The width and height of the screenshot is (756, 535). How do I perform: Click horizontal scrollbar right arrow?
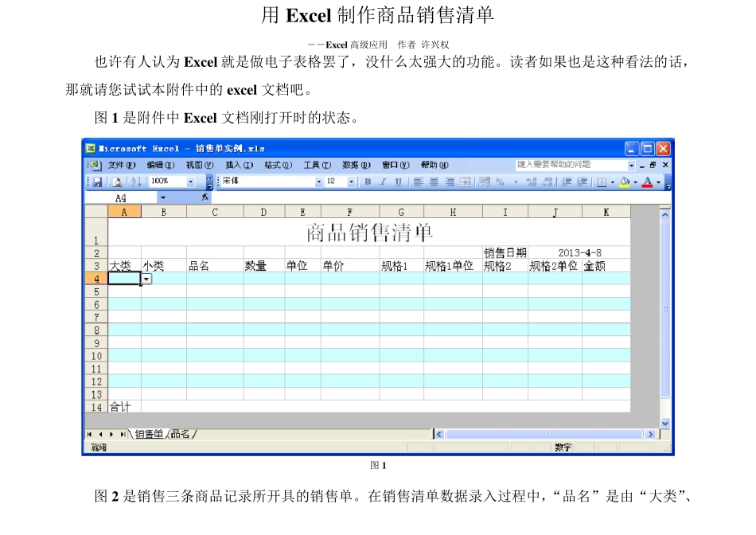(650, 434)
